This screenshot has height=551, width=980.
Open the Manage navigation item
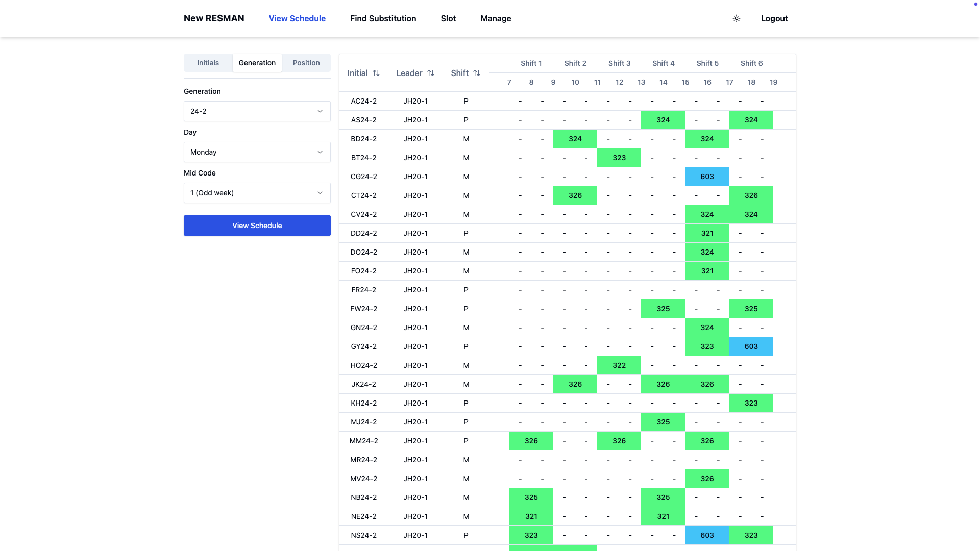tap(496, 18)
